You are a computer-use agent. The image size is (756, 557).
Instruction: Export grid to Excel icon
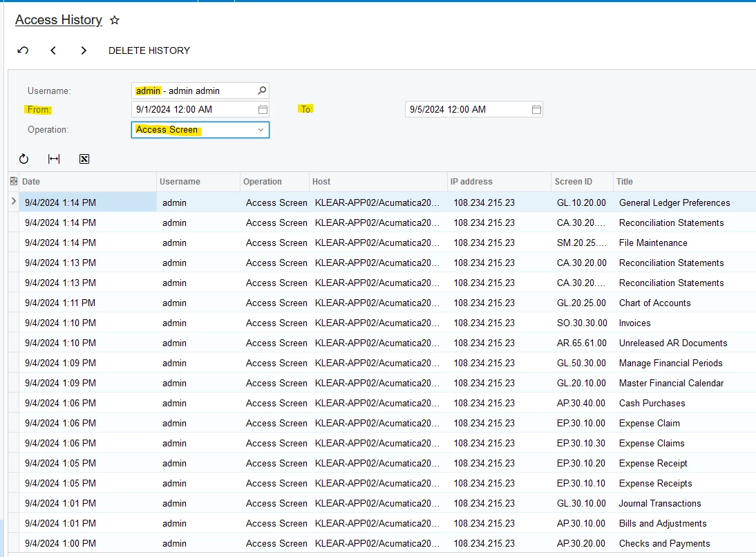click(84, 159)
